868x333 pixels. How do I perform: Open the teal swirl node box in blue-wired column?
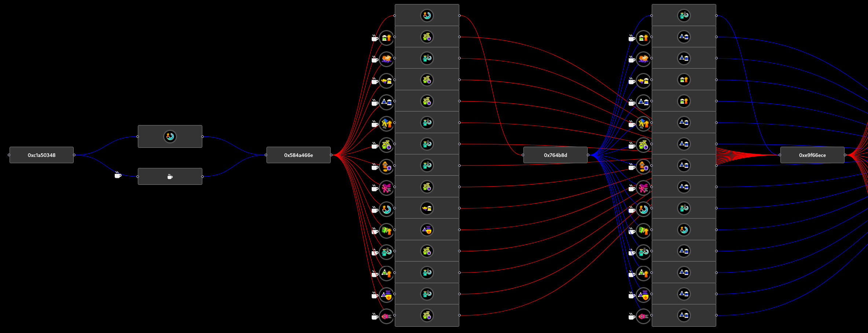pyautogui.click(x=684, y=230)
